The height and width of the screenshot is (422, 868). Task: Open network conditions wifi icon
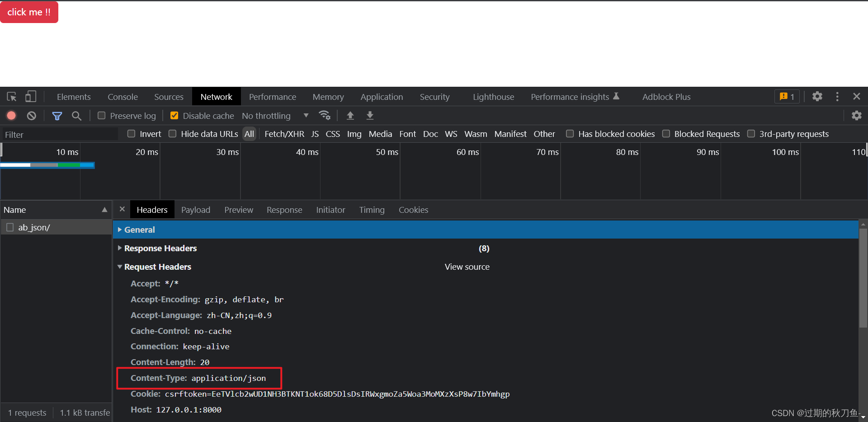(325, 116)
